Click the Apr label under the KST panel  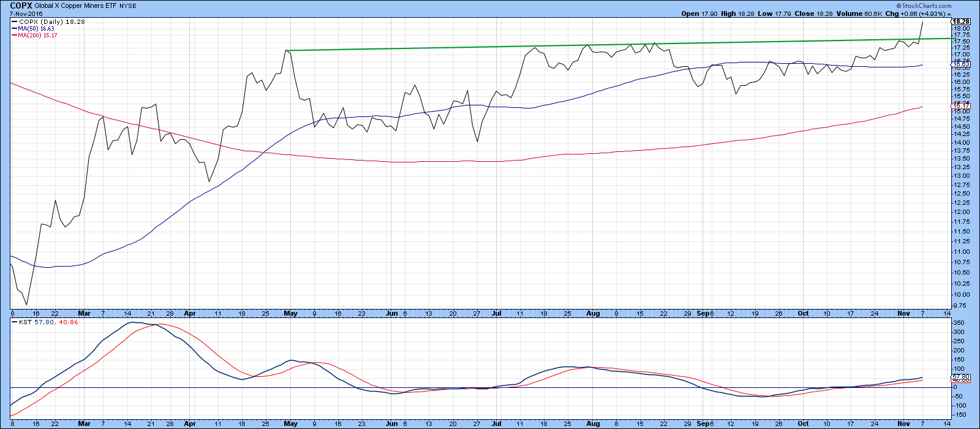(189, 423)
